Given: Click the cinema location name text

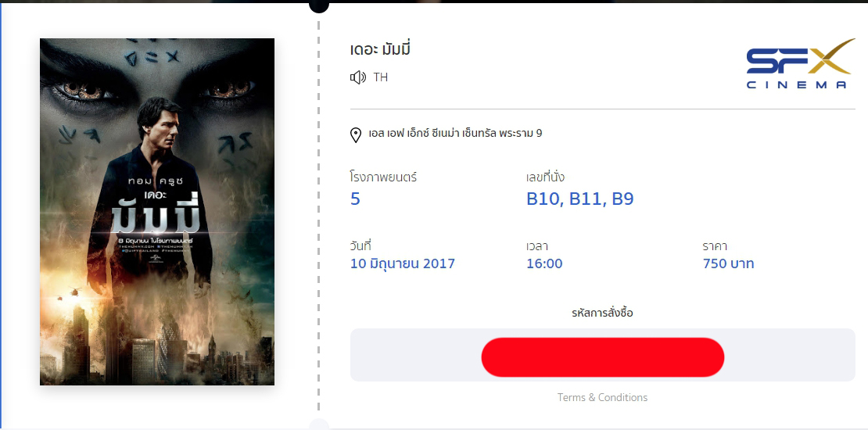Looking at the screenshot, I should click(x=455, y=134).
